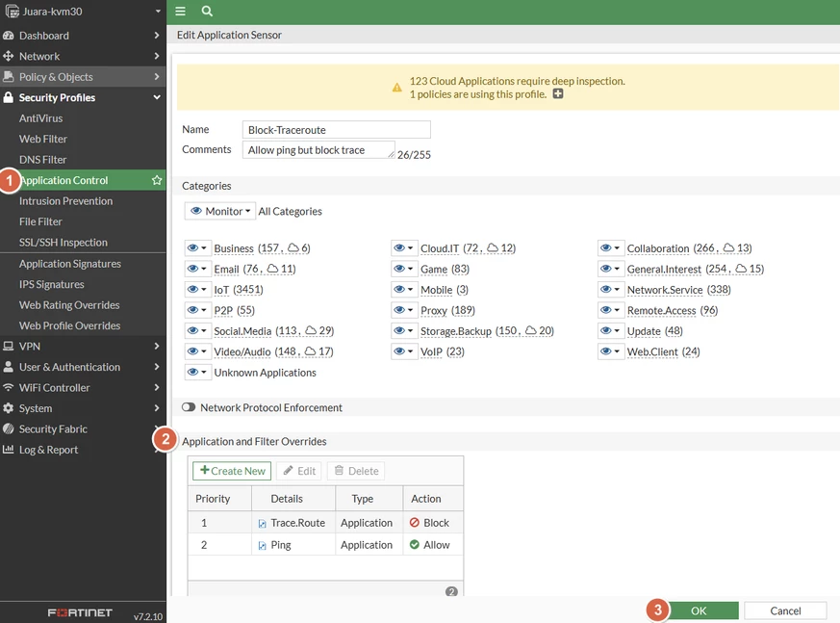
Task: Change action for Social.Media category
Action: pos(197,331)
